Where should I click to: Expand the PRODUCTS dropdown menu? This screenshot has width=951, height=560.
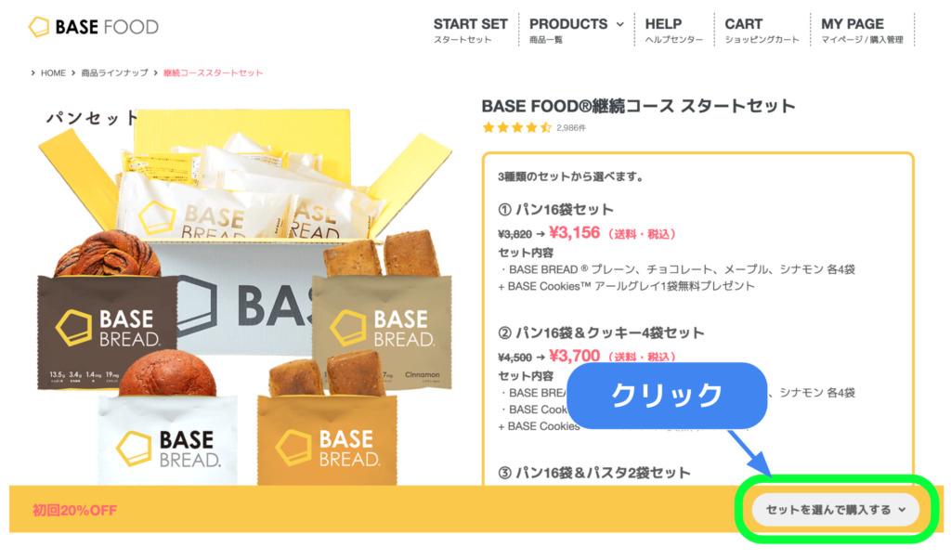coord(576,31)
